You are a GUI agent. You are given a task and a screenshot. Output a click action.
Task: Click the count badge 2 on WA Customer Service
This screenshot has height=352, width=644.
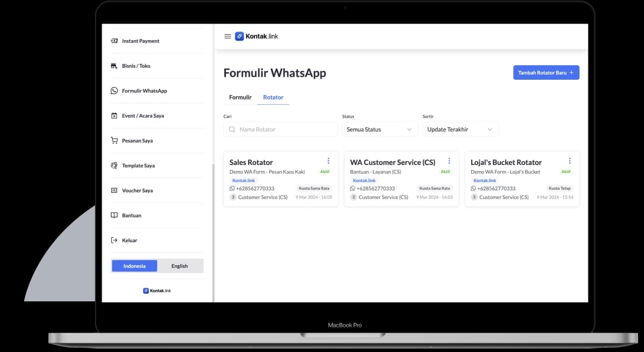pos(354,197)
